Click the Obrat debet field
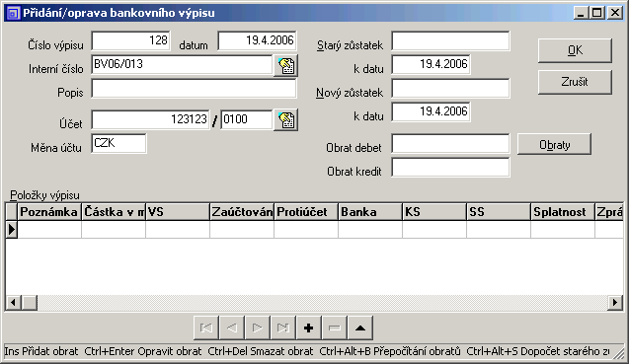Image resolution: width=629 pixels, height=364 pixels. pos(450,143)
